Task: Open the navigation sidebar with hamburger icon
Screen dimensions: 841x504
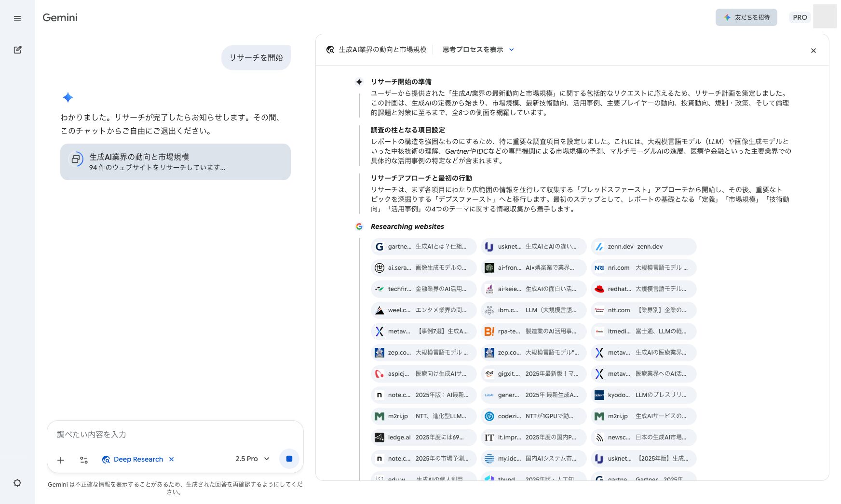Action: tap(17, 18)
